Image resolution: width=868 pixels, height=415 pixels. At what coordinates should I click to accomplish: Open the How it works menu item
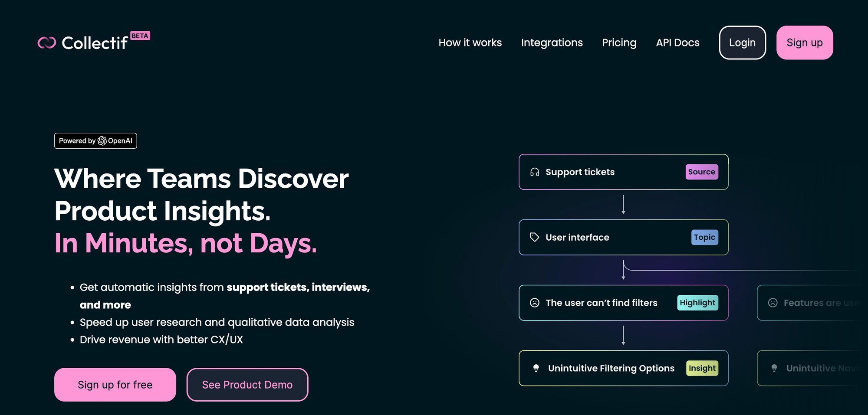(470, 42)
